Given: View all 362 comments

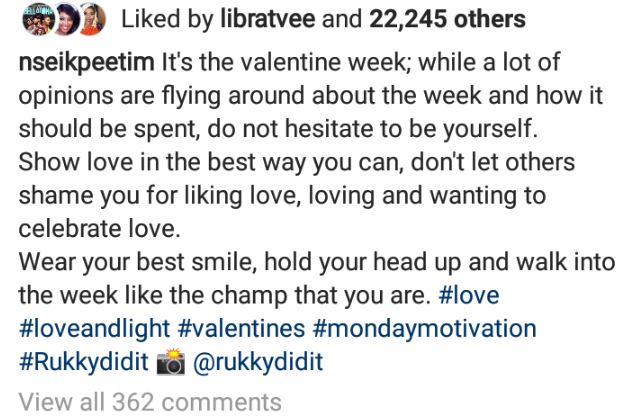Looking at the screenshot, I should click(x=150, y=402).
